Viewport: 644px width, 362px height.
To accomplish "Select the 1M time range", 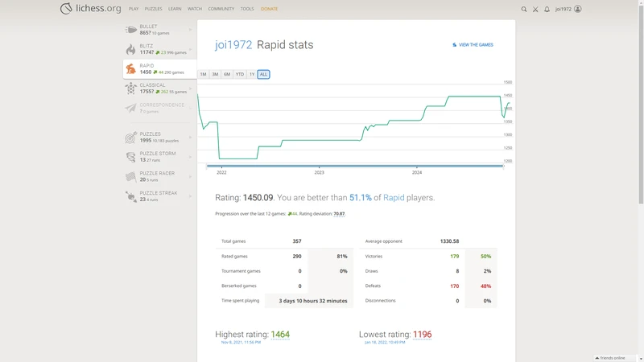I will tap(204, 74).
